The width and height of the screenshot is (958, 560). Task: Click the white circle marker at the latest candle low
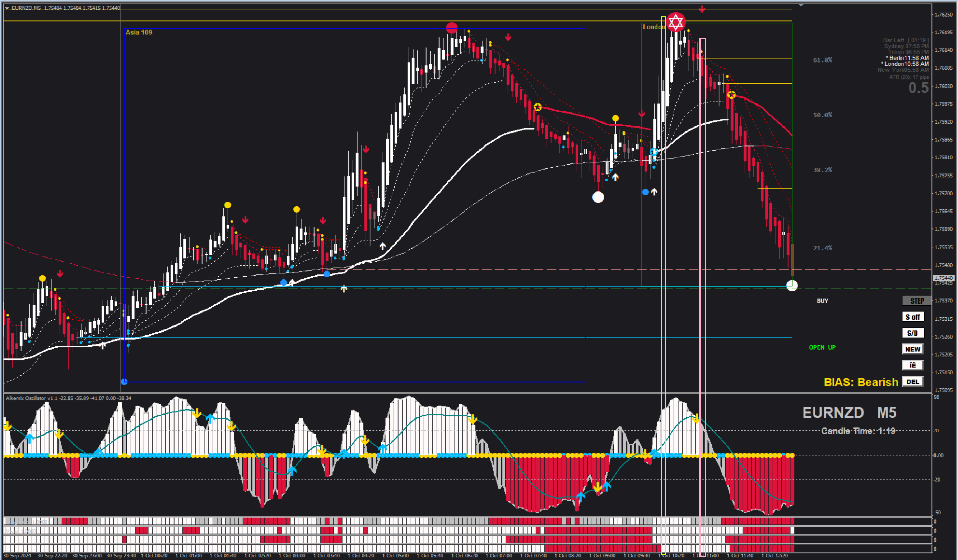point(792,285)
